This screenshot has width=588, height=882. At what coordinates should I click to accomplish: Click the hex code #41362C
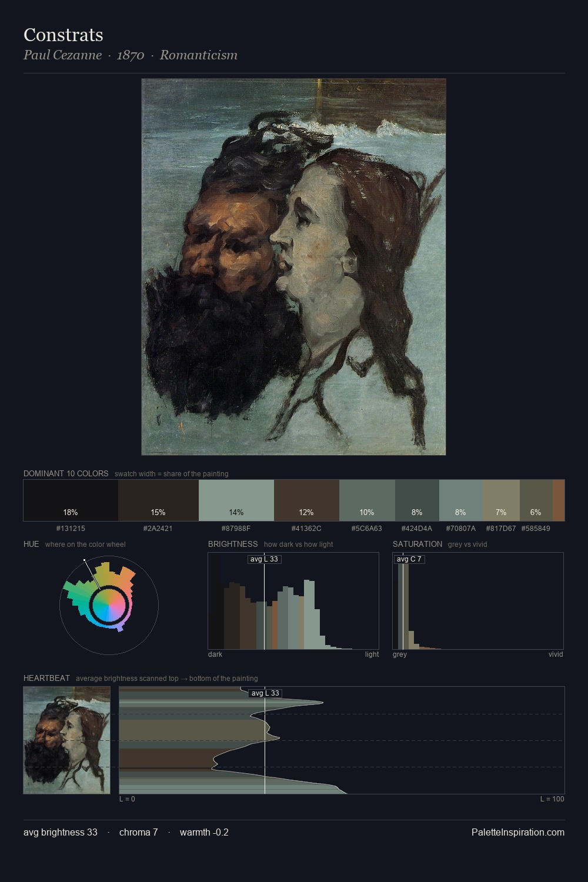tap(306, 529)
